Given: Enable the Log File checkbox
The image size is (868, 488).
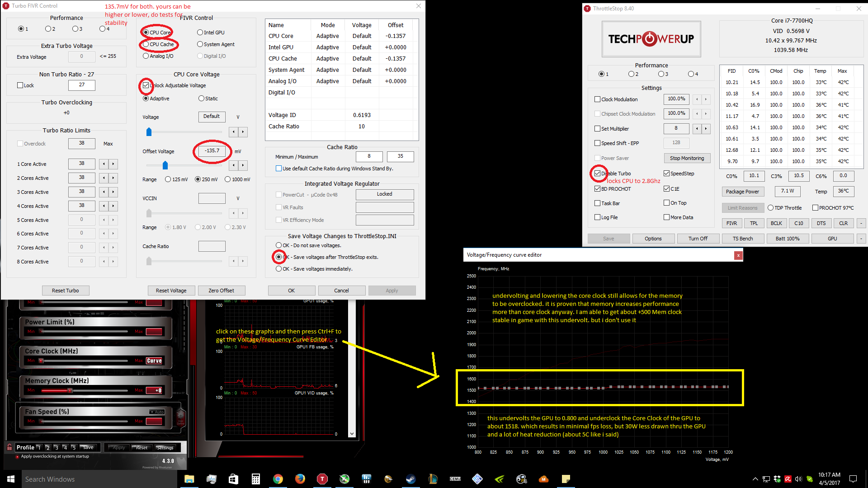Looking at the screenshot, I should [598, 217].
